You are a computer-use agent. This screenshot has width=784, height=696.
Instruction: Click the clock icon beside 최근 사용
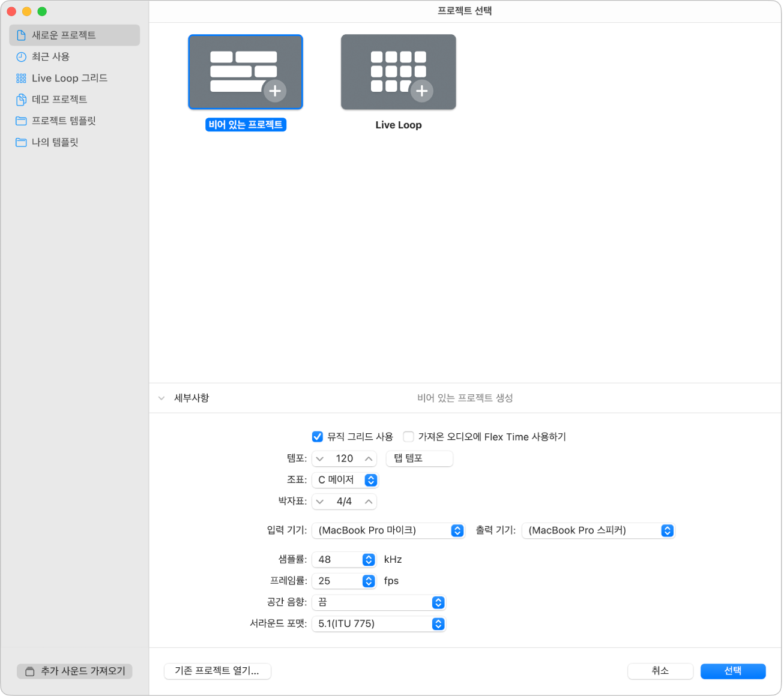click(21, 57)
